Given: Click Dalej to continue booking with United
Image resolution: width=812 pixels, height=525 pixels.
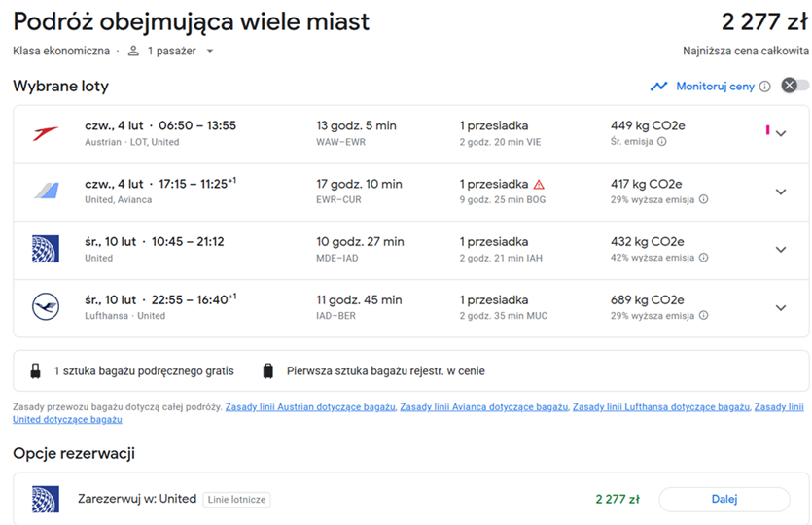Looking at the screenshot, I should (724, 499).
